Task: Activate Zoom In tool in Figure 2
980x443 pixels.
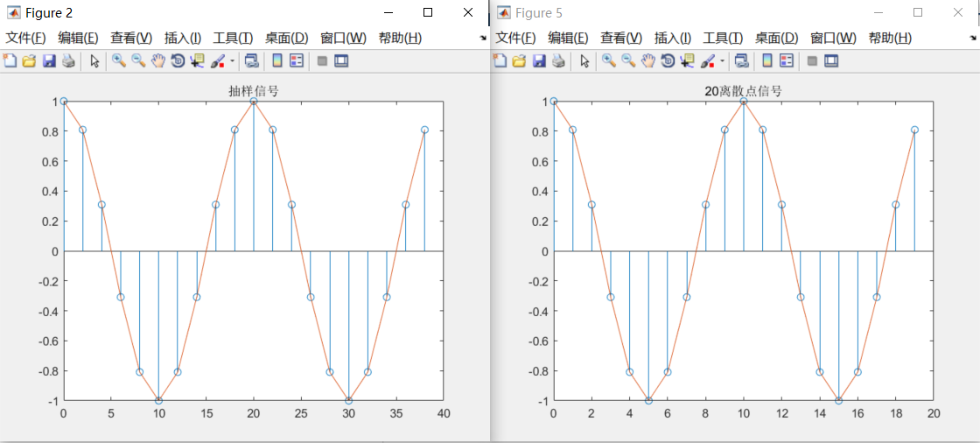Action: [x=119, y=60]
